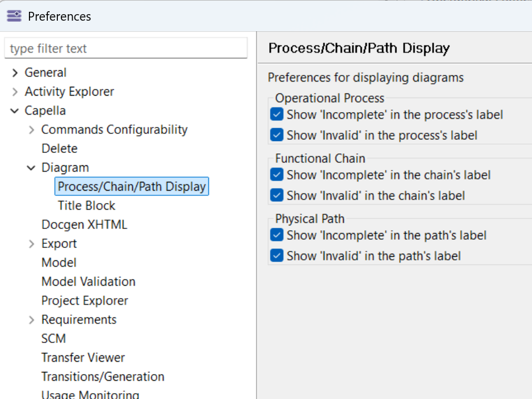
Task: Open Title Block preferences
Action: [x=87, y=205]
